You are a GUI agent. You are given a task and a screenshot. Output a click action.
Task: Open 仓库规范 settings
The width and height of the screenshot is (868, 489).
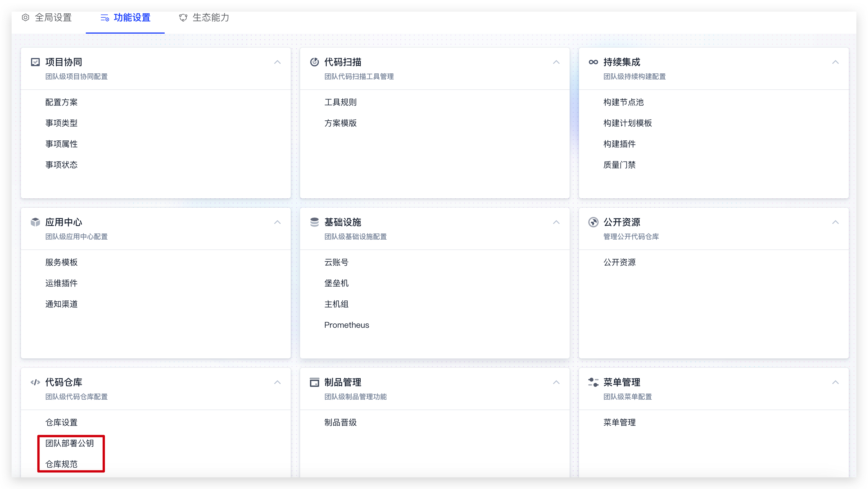pos(61,464)
